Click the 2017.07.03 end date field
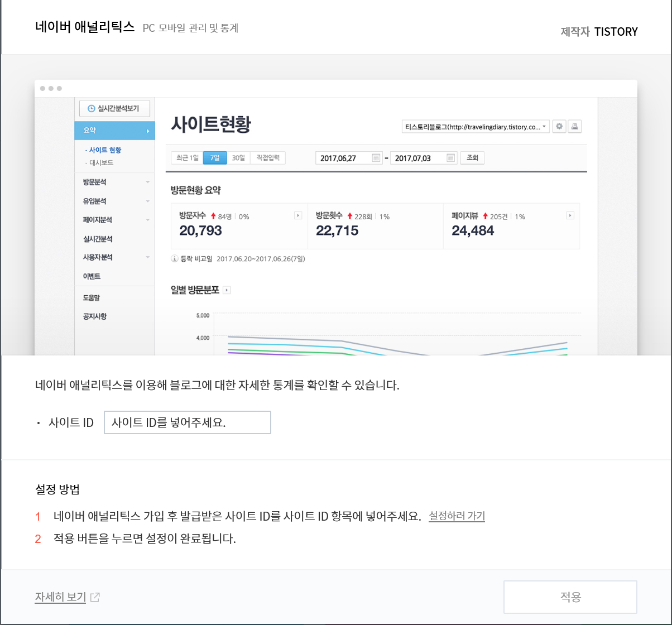 [424, 158]
